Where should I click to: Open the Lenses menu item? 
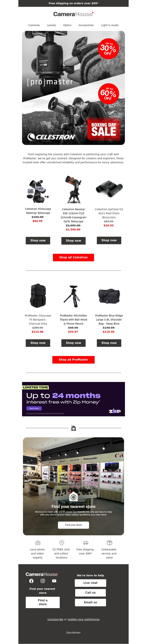[51, 25]
